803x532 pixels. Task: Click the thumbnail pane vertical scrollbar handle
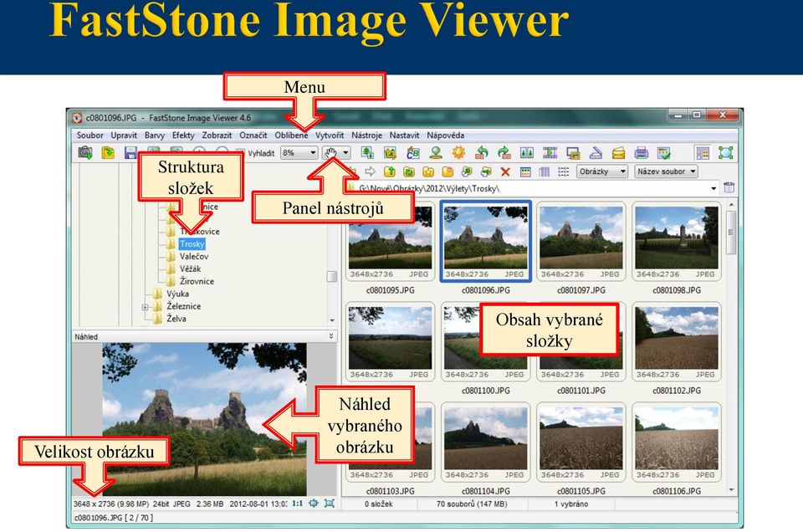731,232
